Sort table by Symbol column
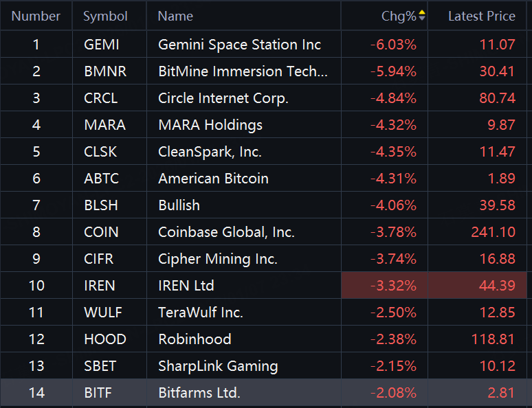 [x=105, y=16]
